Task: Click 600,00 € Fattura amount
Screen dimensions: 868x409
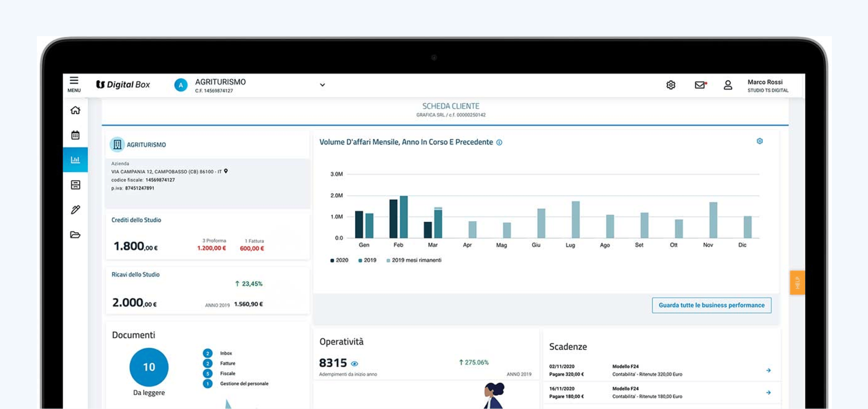Action: (x=252, y=248)
